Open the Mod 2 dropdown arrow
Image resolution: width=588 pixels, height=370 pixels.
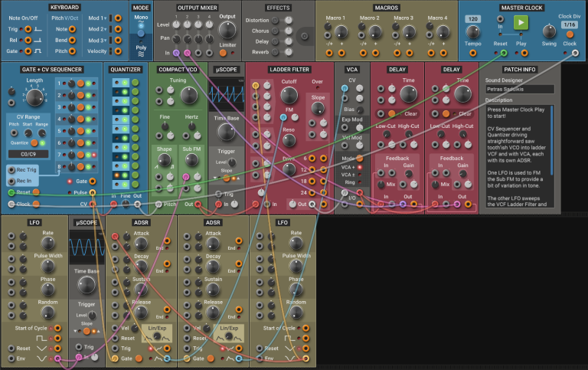click(x=106, y=29)
